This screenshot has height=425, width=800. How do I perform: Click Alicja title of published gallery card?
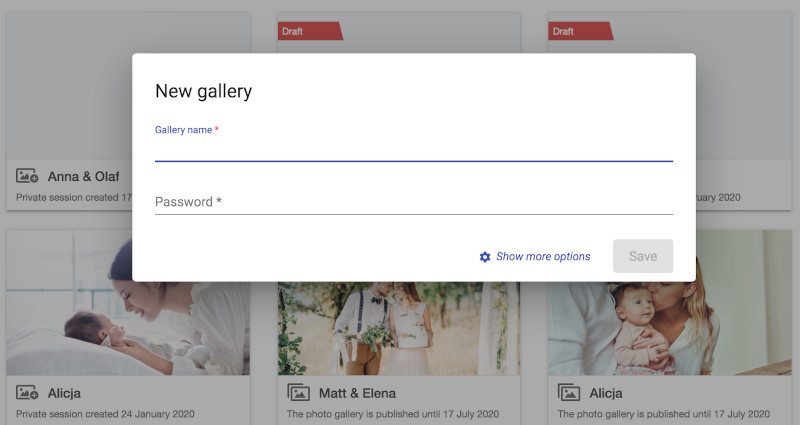pyautogui.click(x=606, y=393)
